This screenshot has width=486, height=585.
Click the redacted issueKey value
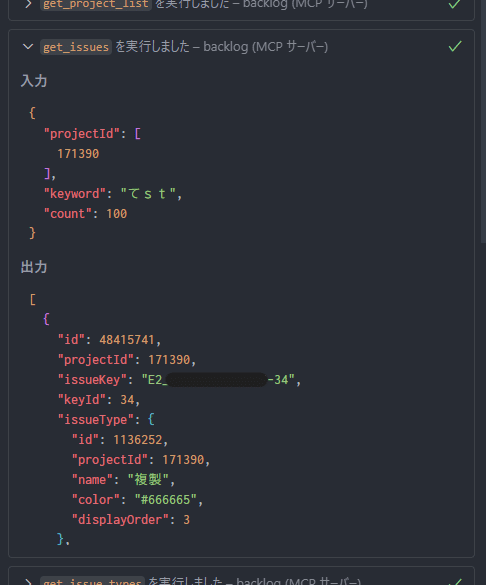click(216, 380)
